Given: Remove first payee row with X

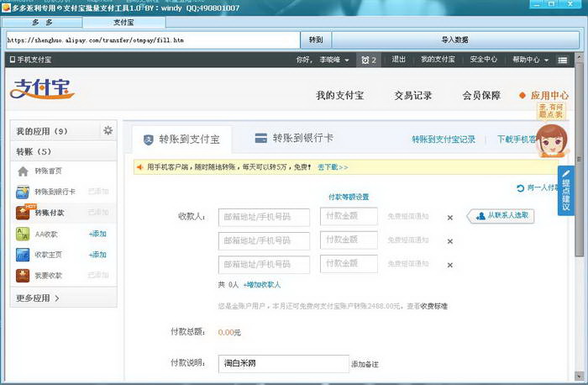Looking at the screenshot, I should pos(450,218).
